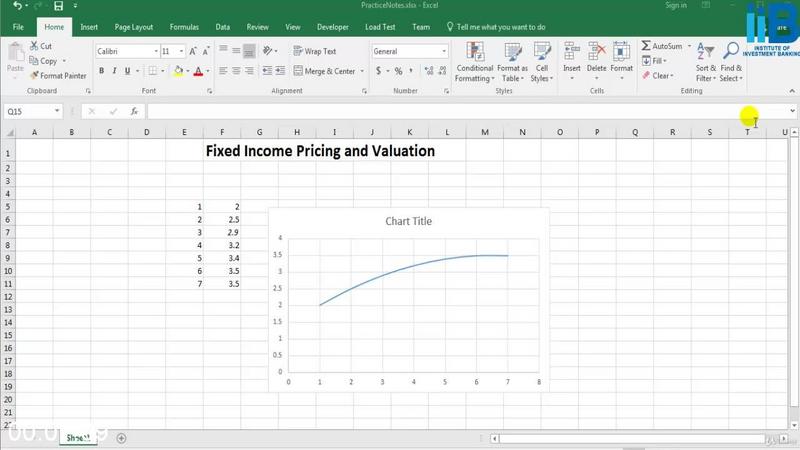Click the Tell me what you want to do box
Screen dimensions: 800x450
point(496,27)
